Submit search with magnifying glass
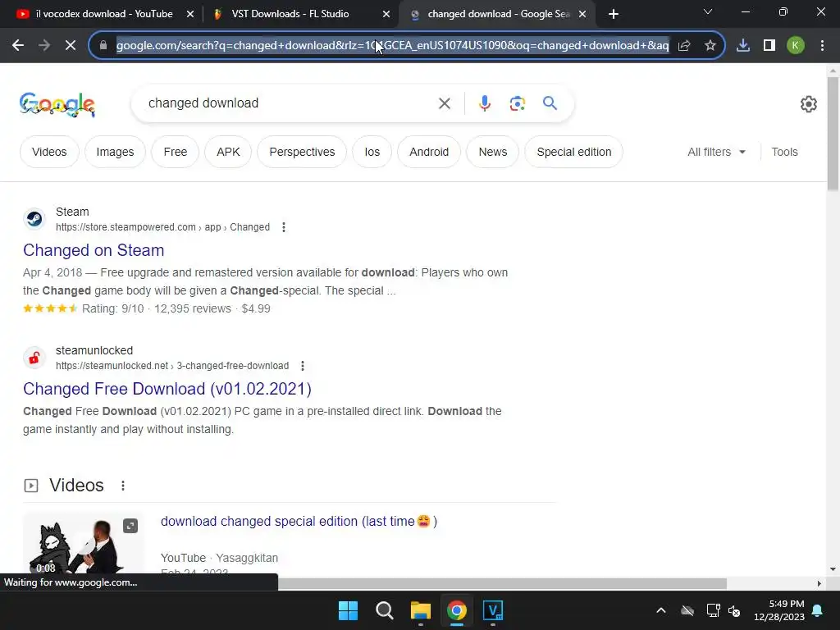 click(550, 103)
